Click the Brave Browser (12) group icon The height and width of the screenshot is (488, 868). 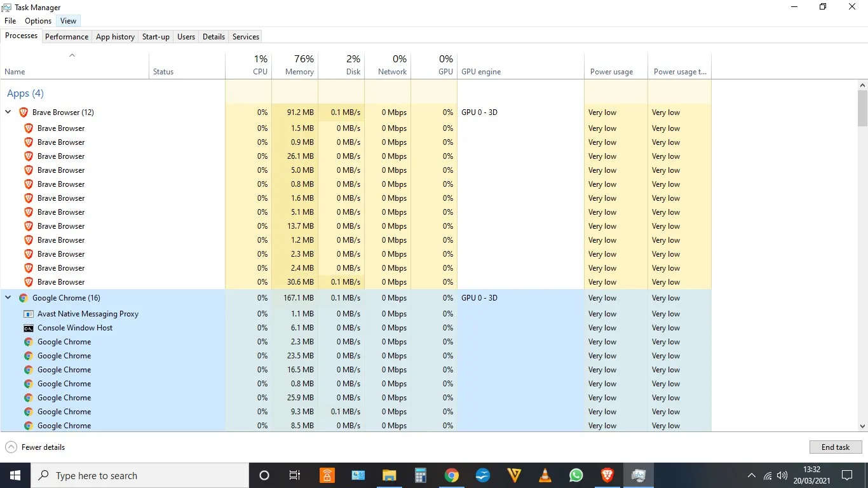(x=24, y=112)
